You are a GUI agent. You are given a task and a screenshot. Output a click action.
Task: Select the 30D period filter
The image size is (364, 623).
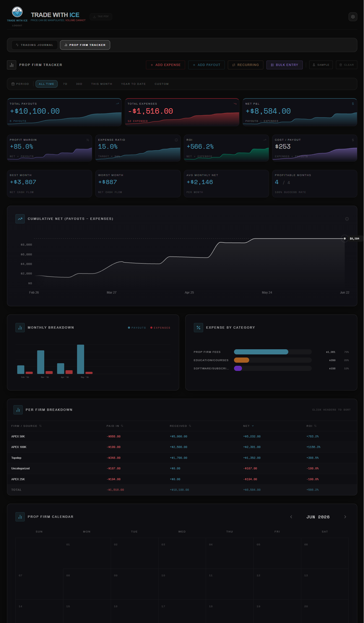click(79, 84)
